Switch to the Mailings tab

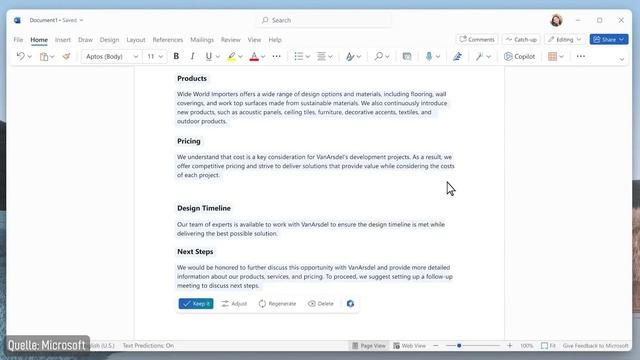point(202,40)
